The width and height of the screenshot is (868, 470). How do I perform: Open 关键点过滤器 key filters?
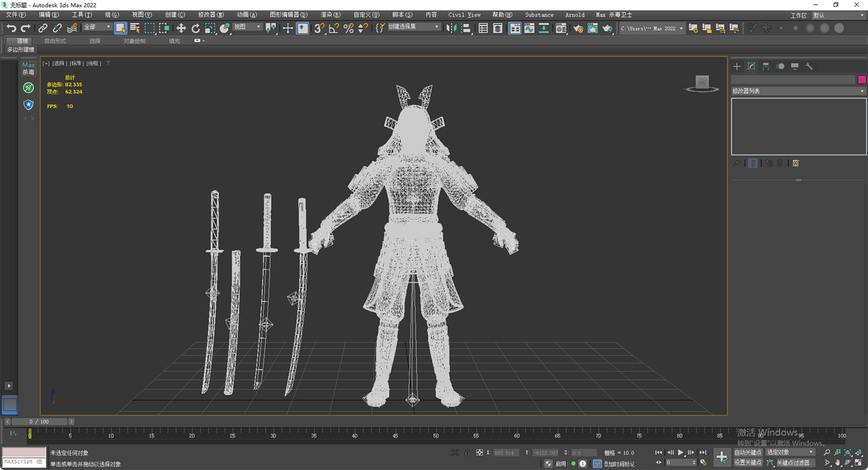tap(796, 462)
